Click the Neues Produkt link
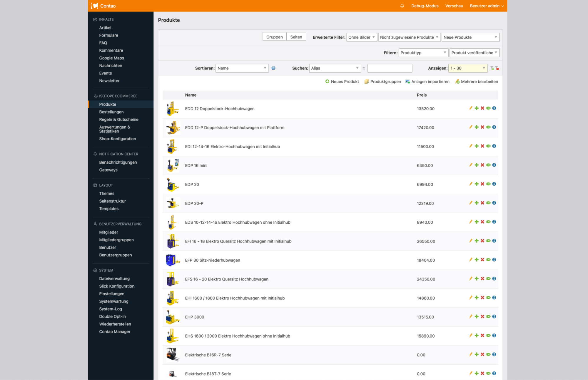This screenshot has width=588, height=380. [342, 82]
